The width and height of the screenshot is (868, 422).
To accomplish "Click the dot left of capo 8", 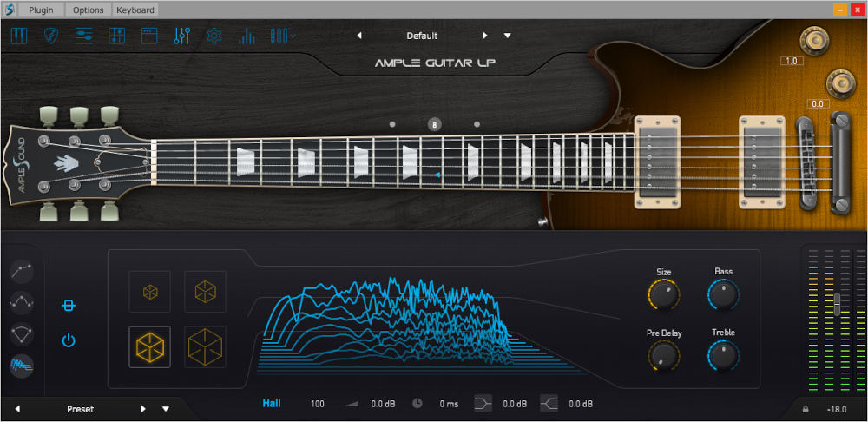I will 392,125.
